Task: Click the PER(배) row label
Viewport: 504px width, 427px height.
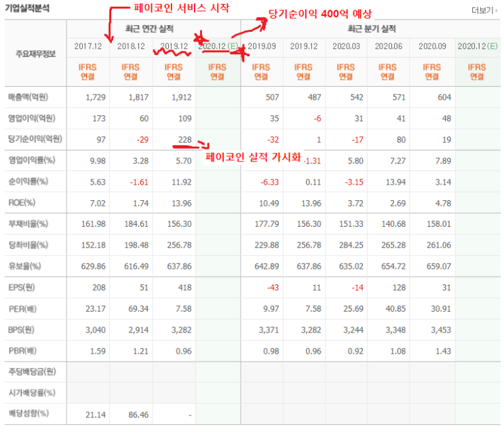Action: [22, 309]
